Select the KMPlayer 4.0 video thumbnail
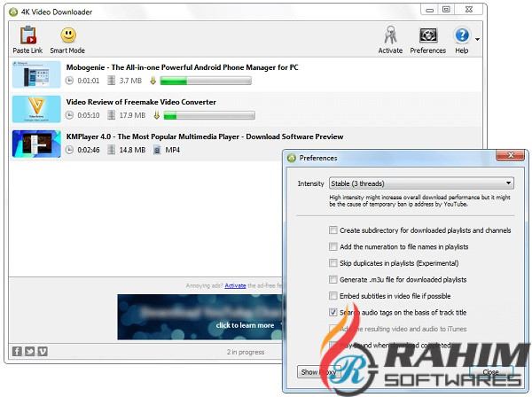This screenshot has height=397, width=532. (36, 144)
